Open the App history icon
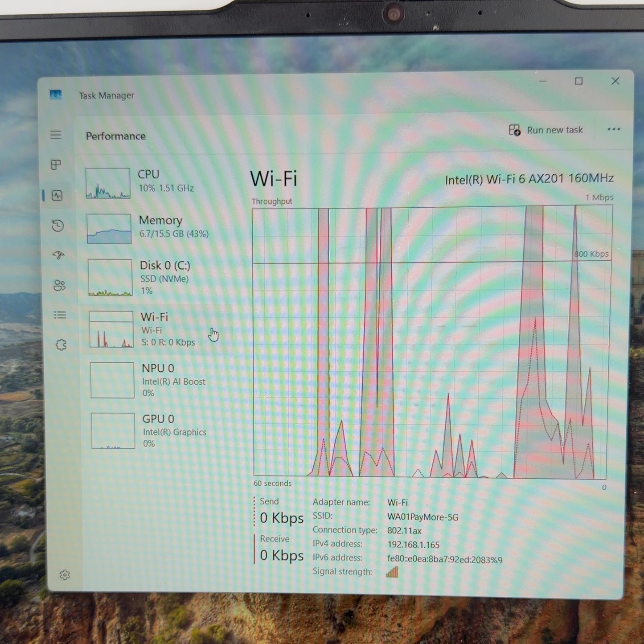Image resolution: width=644 pixels, height=644 pixels. [x=57, y=226]
